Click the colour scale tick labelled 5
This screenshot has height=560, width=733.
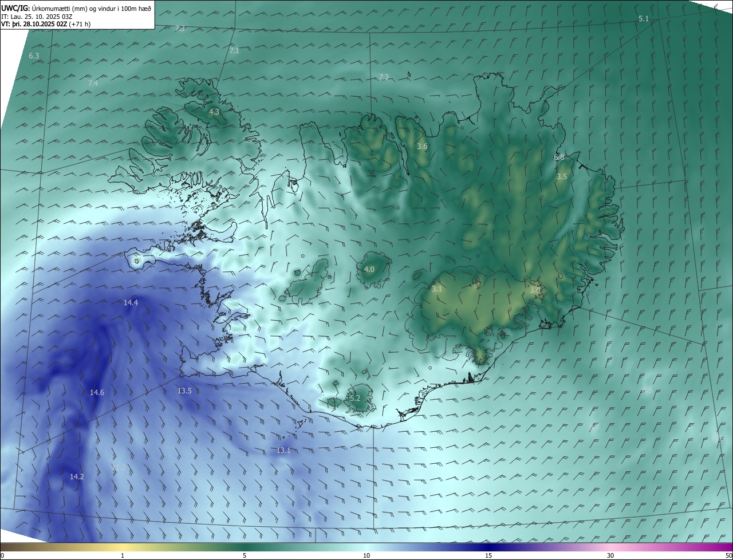pos(245,555)
